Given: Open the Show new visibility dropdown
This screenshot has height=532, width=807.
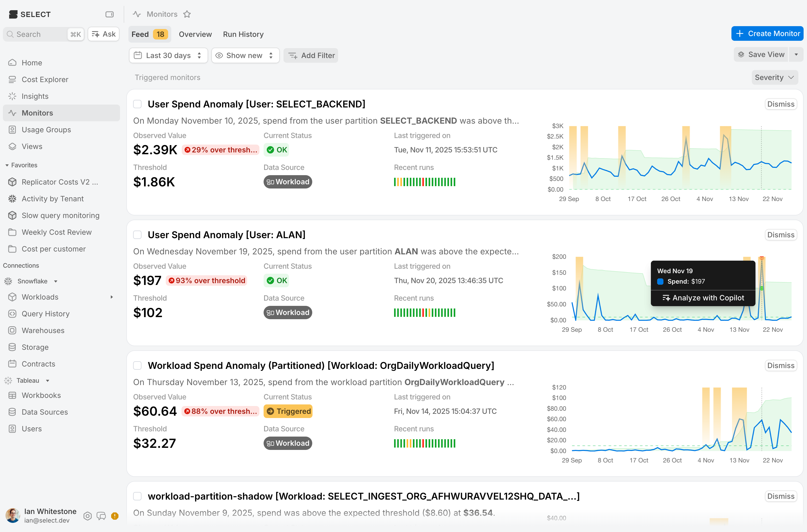Looking at the screenshot, I should point(245,55).
